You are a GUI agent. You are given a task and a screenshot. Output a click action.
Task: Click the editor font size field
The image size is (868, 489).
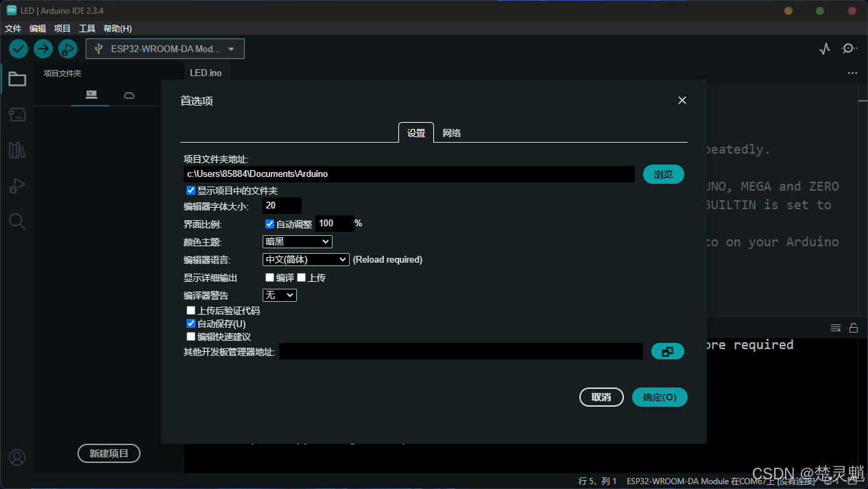click(282, 206)
